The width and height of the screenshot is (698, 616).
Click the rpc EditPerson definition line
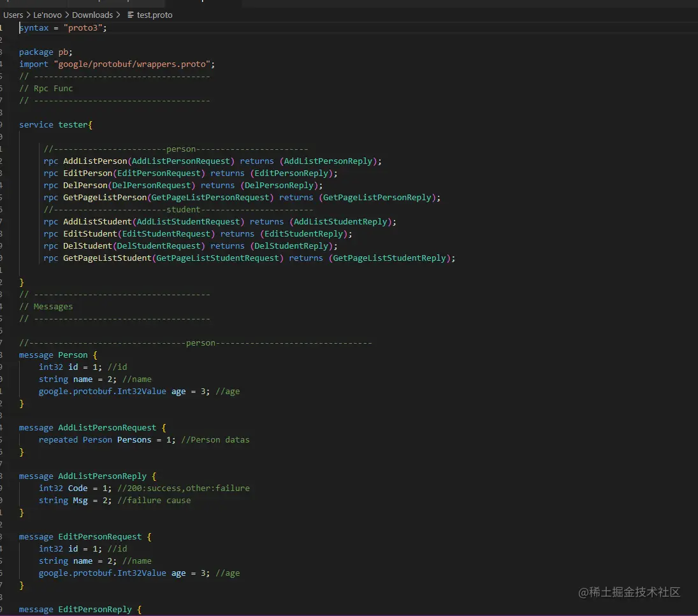191,173
